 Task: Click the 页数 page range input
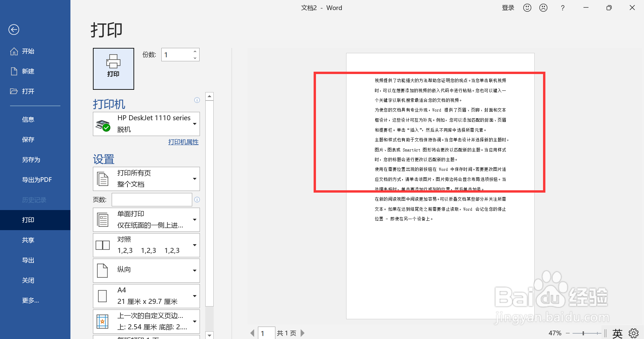(152, 200)
